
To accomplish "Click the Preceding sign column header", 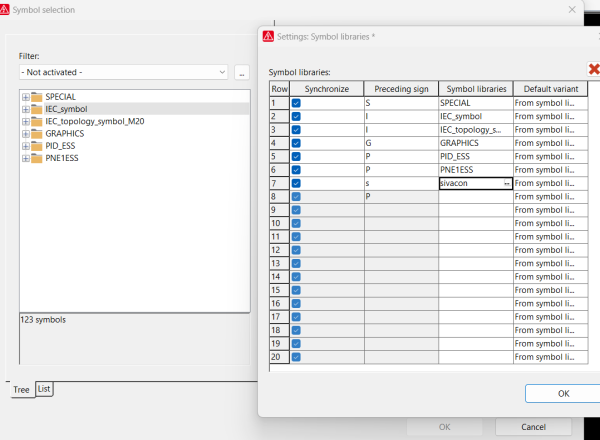I will pyautogui.click(x=401, y=89).
